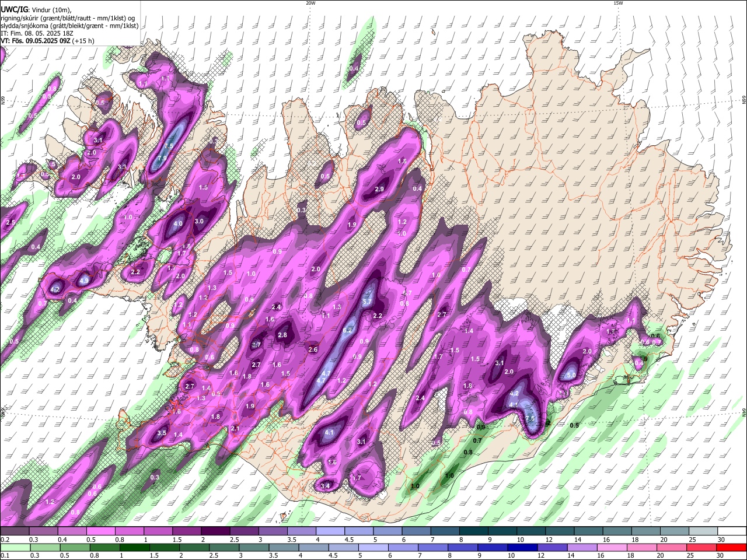Screen dimensions: 747x560
Task: Click the 0.2–0.3 swatch in upper snow legend
Action: click(15, 531)
